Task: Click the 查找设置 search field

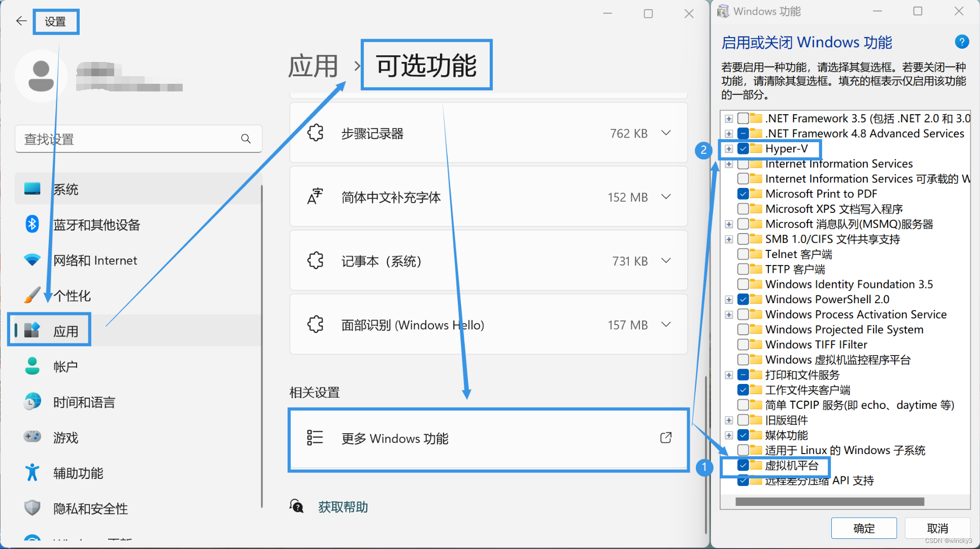Action: pyautogui.click(x=127, y=139)
